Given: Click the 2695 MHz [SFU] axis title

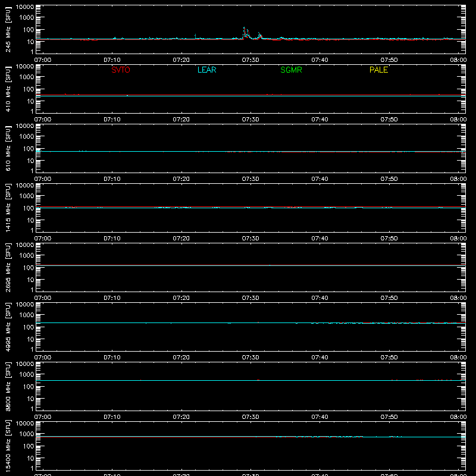Looking at the screenshot, I should 8,267.
